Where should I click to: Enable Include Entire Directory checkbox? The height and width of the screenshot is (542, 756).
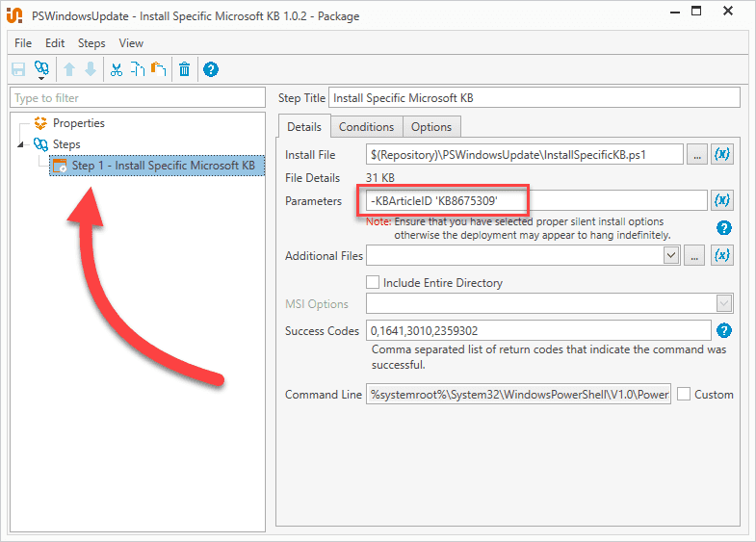pyautogui.click(x=373, y=282)
